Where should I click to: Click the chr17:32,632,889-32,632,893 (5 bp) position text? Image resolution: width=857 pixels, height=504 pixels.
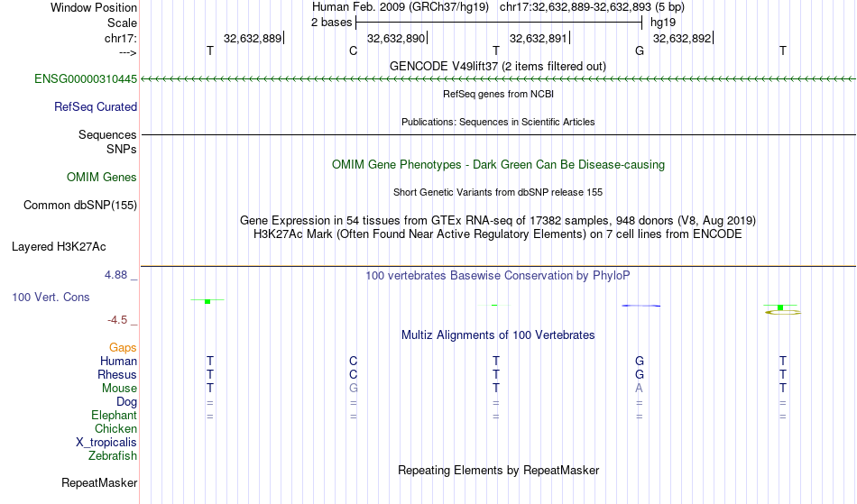pyautogui.click(x=592, y=7)
